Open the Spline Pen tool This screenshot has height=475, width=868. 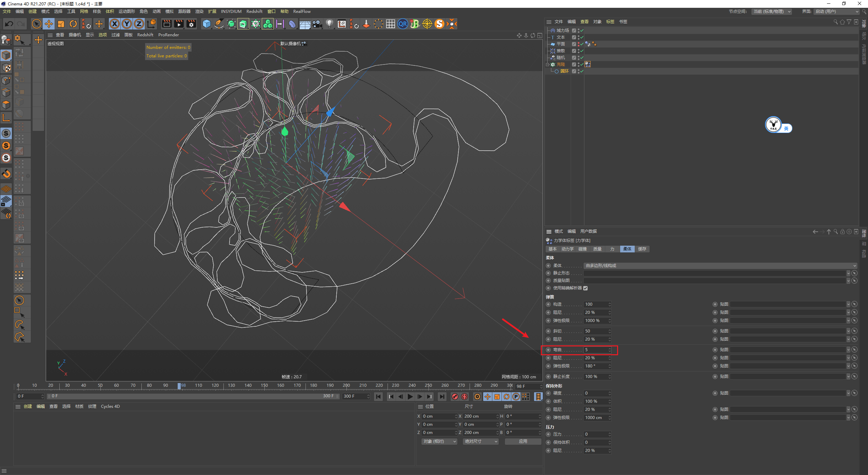pos(219,24)
